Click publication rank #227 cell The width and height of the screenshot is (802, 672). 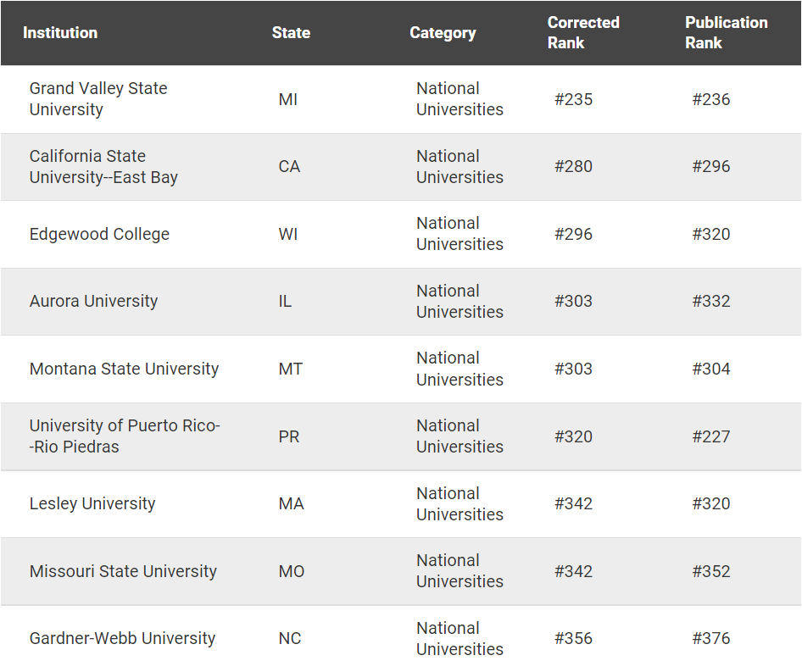710,437
